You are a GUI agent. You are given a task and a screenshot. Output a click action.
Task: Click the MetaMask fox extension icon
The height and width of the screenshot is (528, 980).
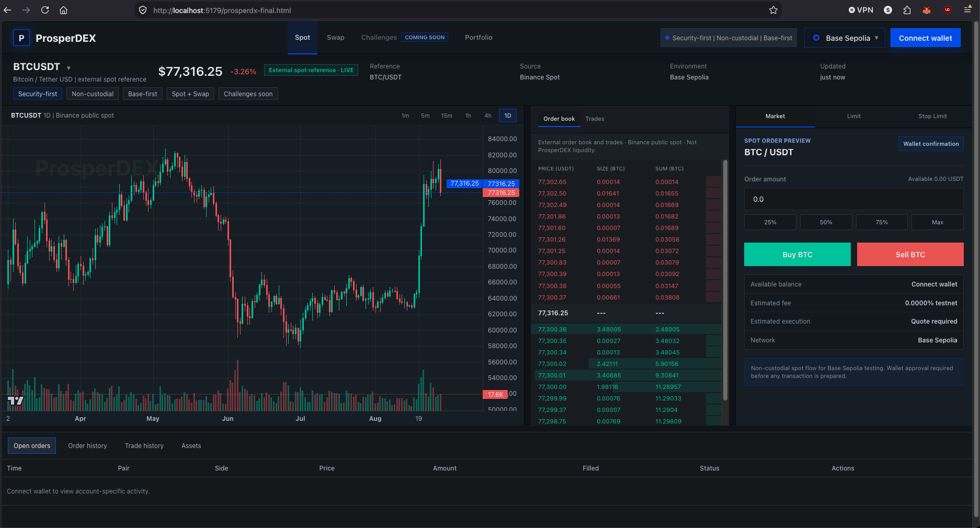point(927,10)
